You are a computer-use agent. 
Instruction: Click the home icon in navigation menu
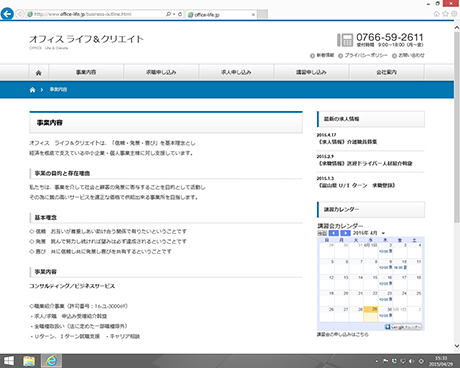coord(39,72)
